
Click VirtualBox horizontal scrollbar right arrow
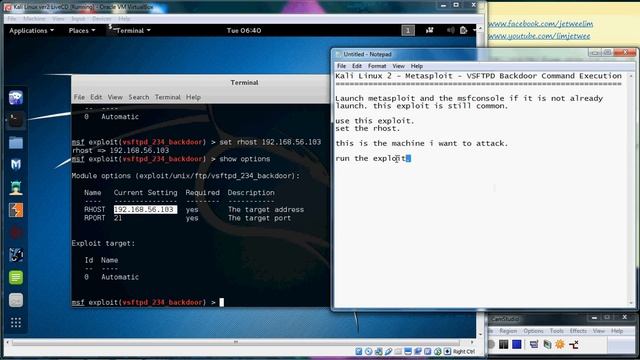tap(472, 342)
